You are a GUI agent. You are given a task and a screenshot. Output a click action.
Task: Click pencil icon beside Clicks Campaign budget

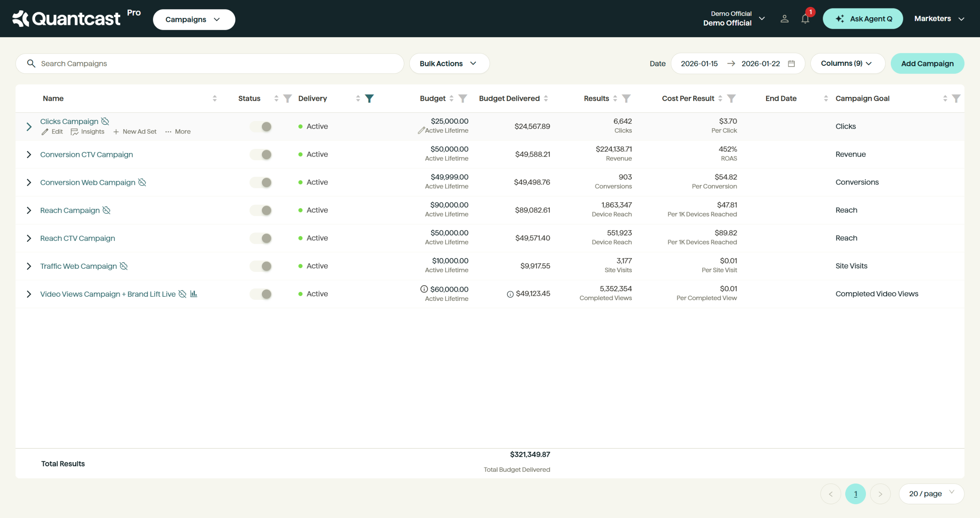pyautogui.click(x=421, y=131)
